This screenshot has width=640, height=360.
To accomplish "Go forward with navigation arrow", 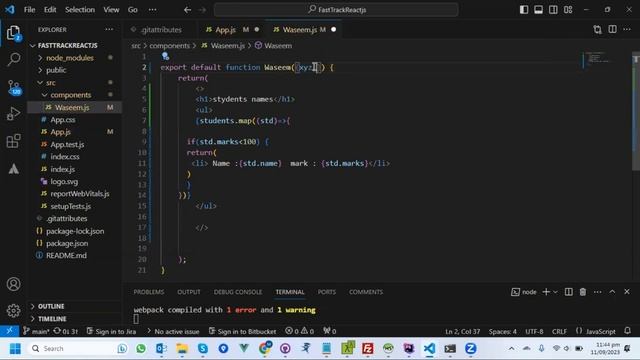I will pyautogui.click(x=202, y=9).
